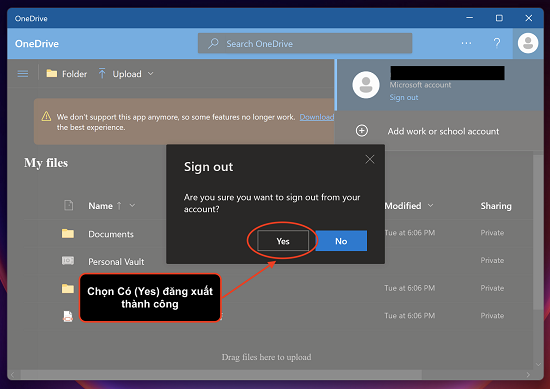
Task: Open the hamburger navigation menu
Action: coord(23,74)
